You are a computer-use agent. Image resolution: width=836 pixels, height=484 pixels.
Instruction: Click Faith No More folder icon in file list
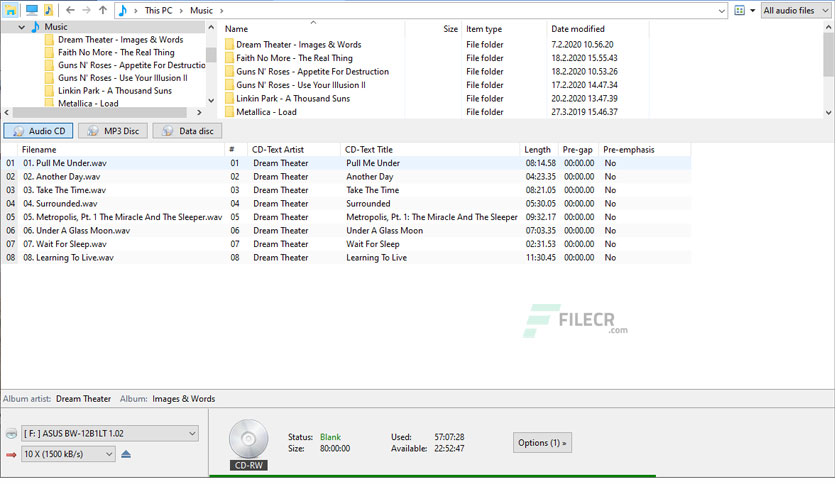(x=229, y=58)
